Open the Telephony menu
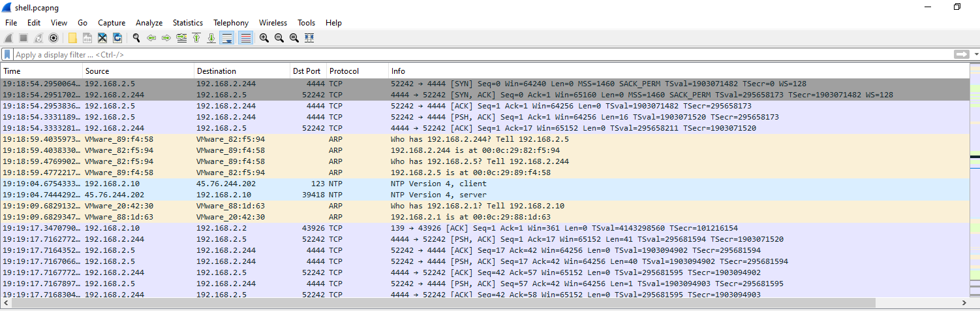Viewport: 980px width, 311px height. pos(231,23)
